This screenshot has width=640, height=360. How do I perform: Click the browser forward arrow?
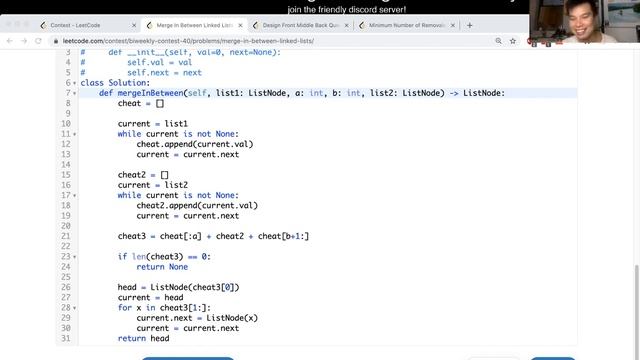[x=24, y=41]
